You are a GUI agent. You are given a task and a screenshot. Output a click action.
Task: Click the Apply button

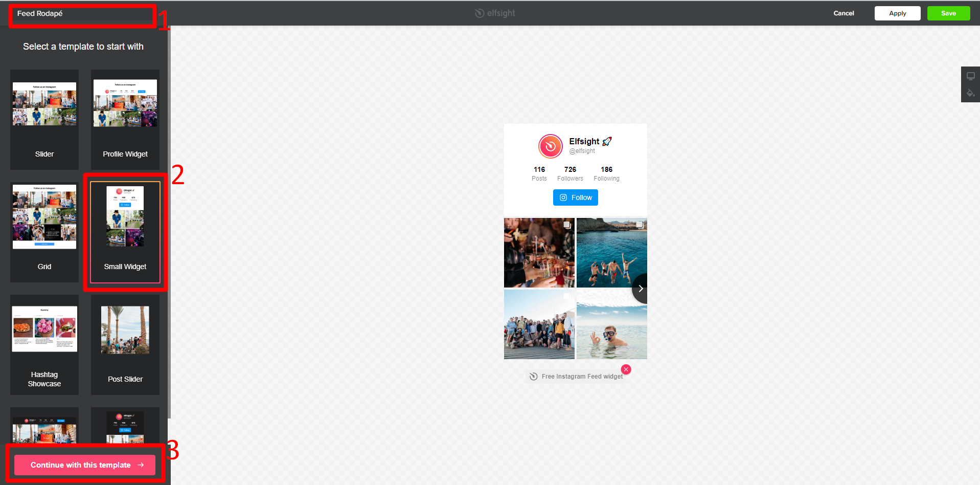(897, 13)
